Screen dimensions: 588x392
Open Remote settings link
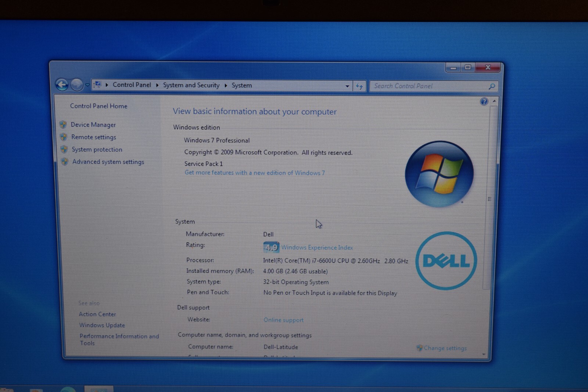click(94, 137)
